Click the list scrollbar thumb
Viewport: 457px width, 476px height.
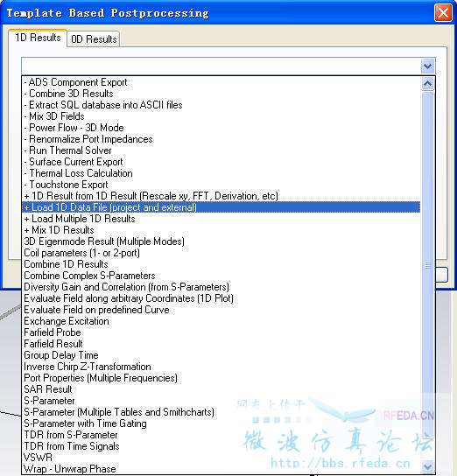[x=427, y=266]
